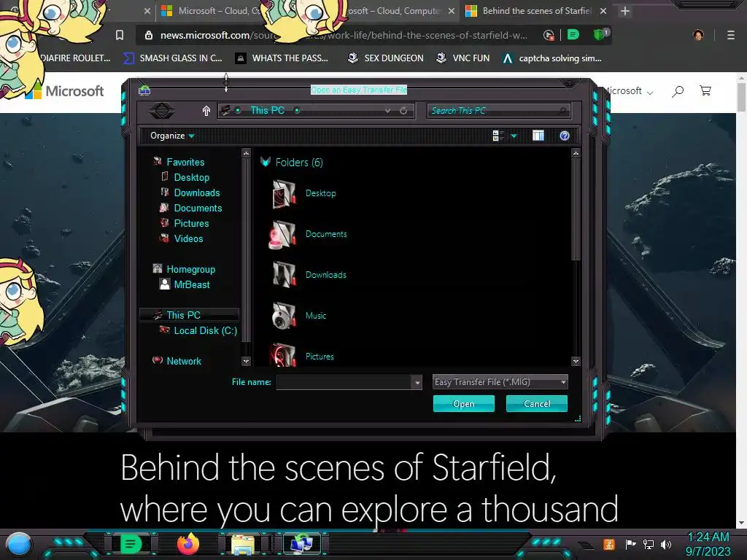747x560 pixels.
Task: Open the volume tray icon
Action: tap(667, 544)
